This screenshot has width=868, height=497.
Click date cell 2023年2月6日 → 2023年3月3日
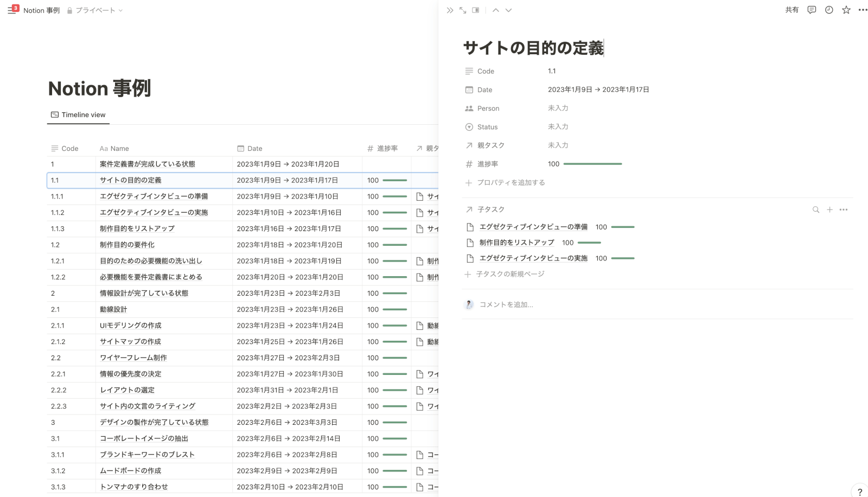click(x=287, y=422)
